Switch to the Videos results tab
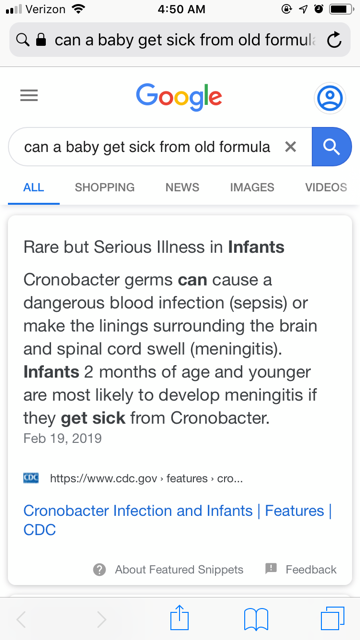360x640 pixels. [326, 187]
